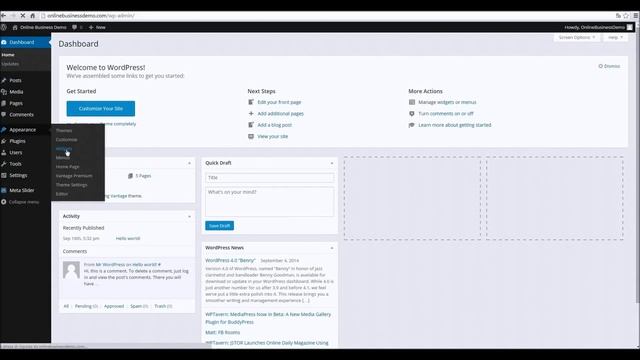Click the plus icon beside Add additional pages

click(x=251, y=113)
